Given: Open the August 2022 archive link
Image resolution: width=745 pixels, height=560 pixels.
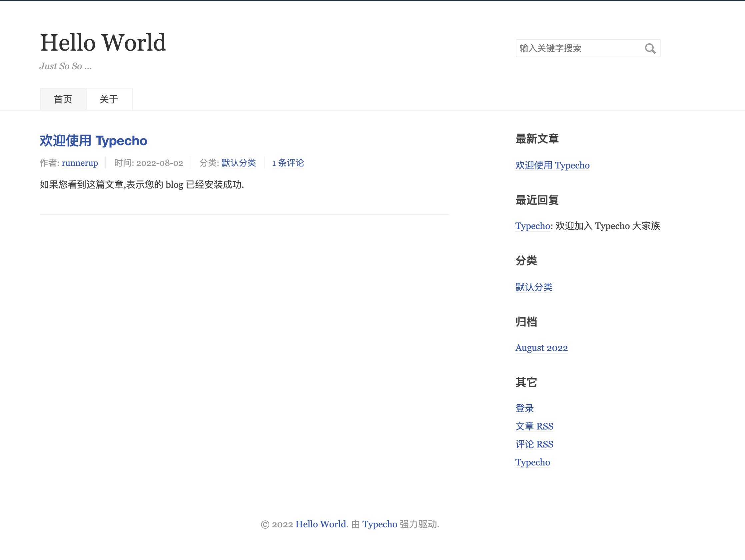Looking at the screenshot, I should (541, 348).
